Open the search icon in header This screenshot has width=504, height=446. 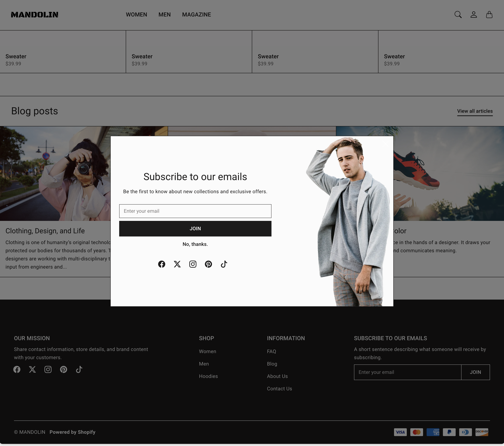pos(458,15)
